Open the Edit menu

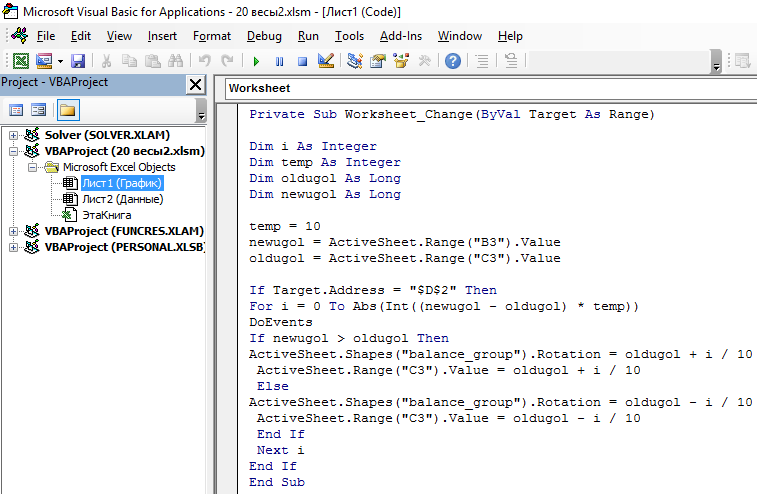coord(81,36)
